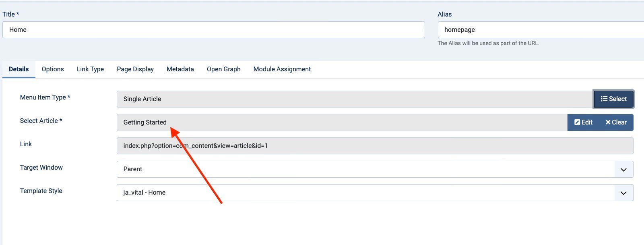This screenshot has width=644, height=245.
Task: Clear the selected article
Action: (x=616, y=122)
